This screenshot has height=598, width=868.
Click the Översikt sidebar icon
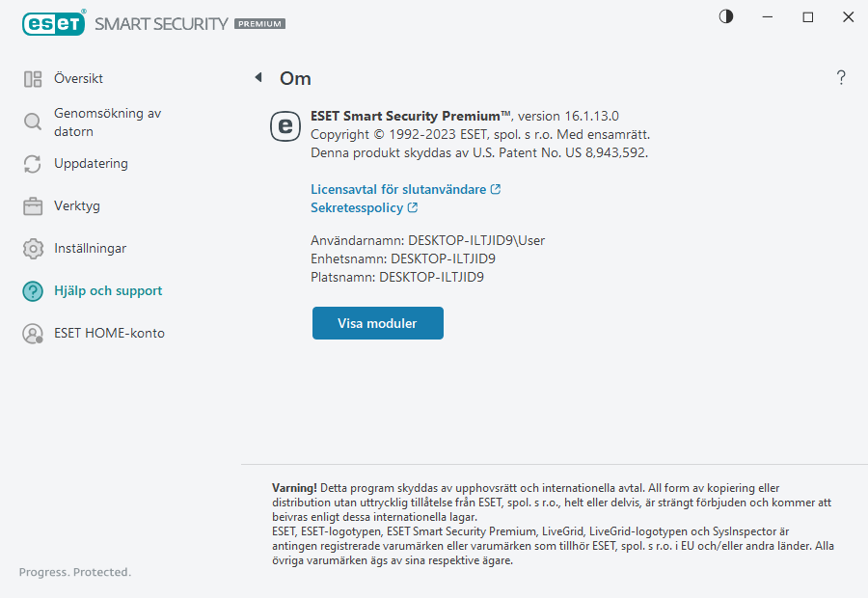[x=33, y=79]
